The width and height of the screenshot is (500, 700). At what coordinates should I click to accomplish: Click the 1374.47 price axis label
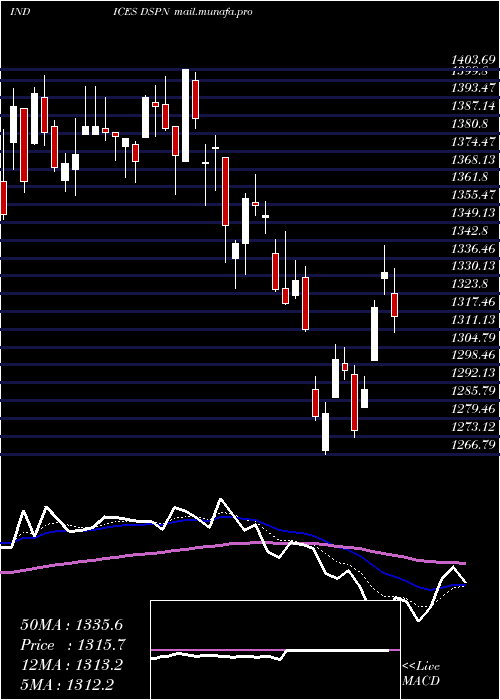pyautogui.click(x=473, y=142)
